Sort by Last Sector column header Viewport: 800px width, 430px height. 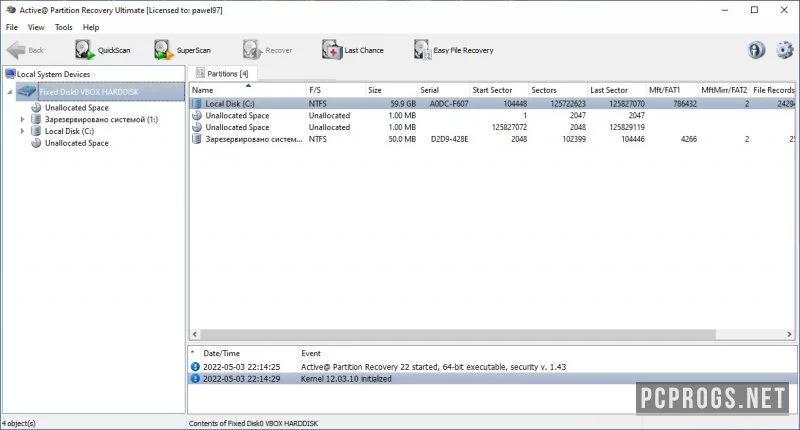617,90
